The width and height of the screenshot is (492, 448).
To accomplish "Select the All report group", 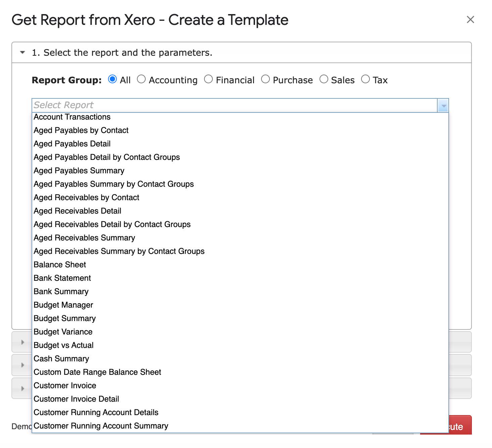I will (112, 79).
